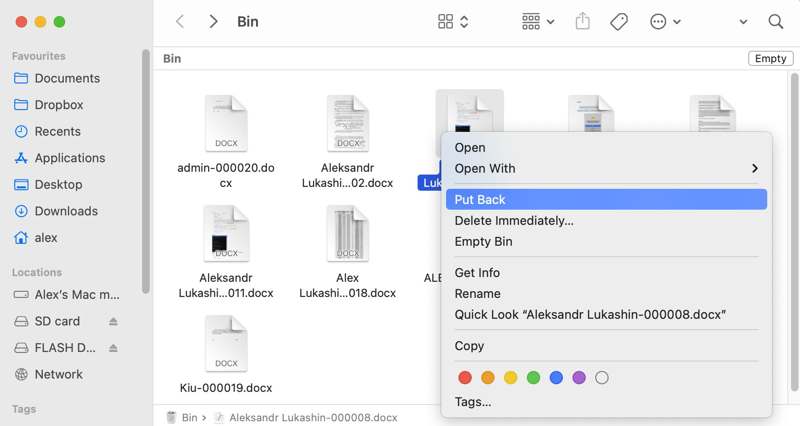This screenshot has height=426, width=800.
Task: Select the admin-000020.docx file icon
Action: coord(226,123)
